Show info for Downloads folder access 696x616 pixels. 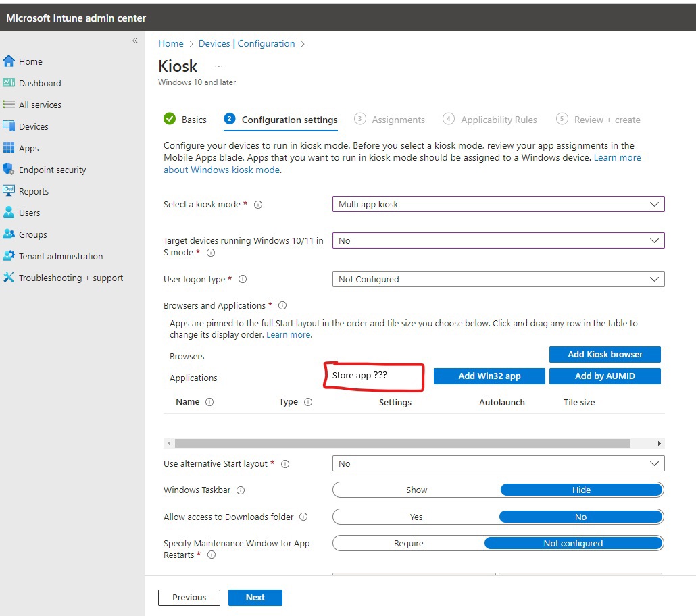[303, 517]
